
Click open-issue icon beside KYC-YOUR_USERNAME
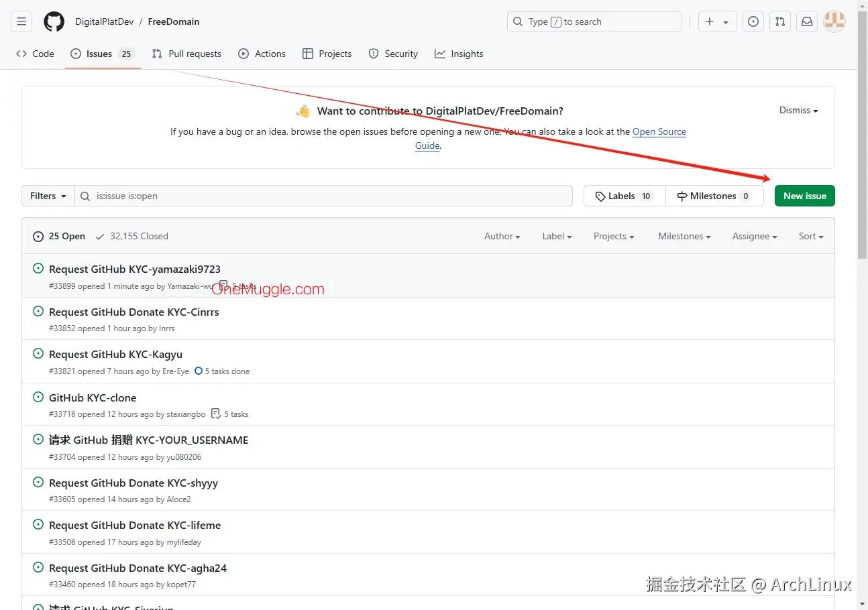tap(38, 439)
